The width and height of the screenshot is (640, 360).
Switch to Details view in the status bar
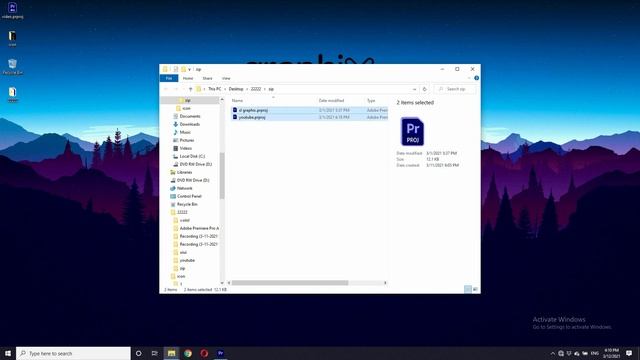[468, 289]
